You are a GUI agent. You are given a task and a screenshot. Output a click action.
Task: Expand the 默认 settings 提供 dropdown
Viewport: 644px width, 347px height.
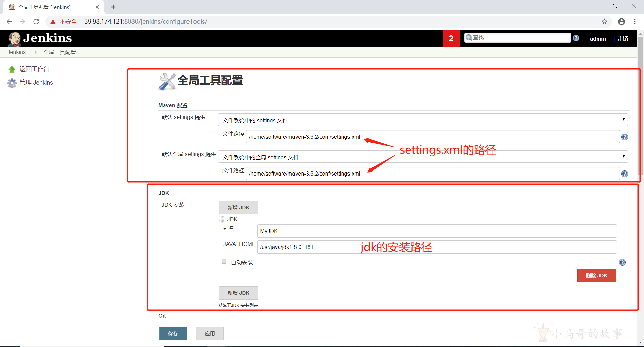pos(423,120)
